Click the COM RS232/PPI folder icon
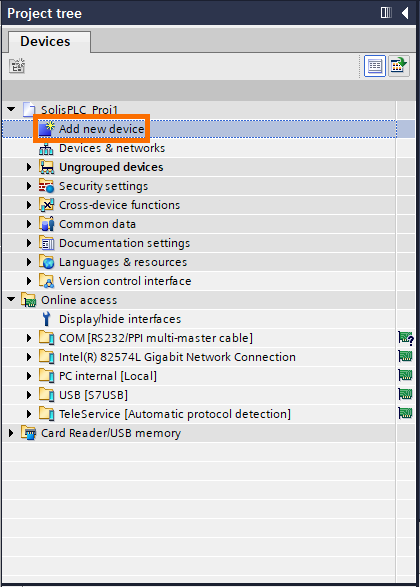420x587 pixels. (x=47, y=338)
